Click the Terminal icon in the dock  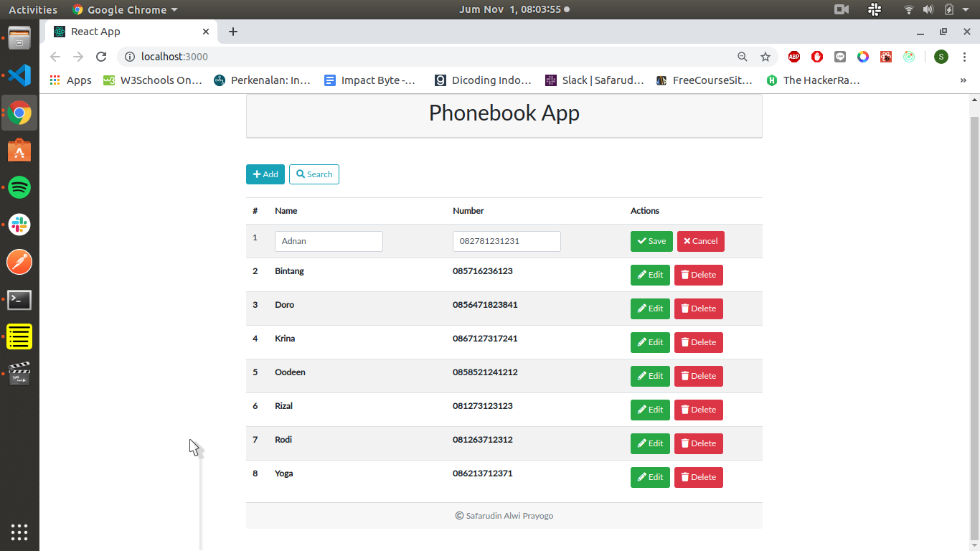pos(19,300)
